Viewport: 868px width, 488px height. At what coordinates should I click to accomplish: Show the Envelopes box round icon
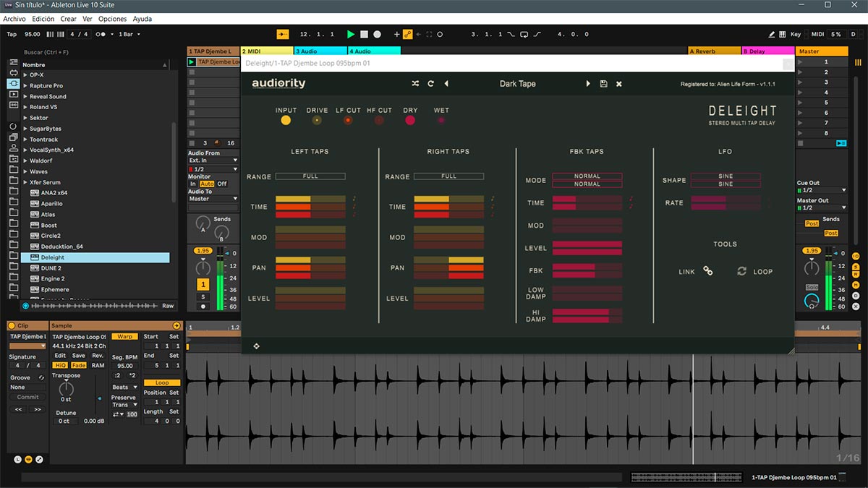(x=39, y=459)
